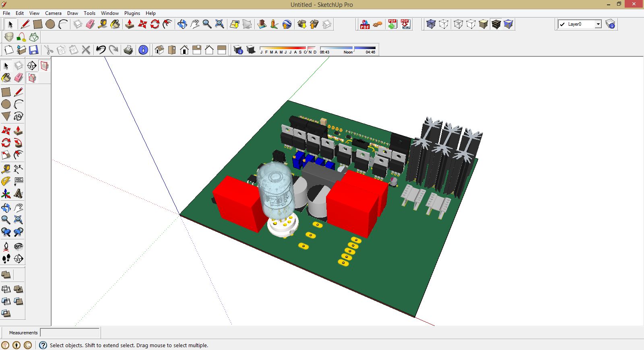644x350 pixels.
Task: Open Shadow Settings dialog icon
Action: 238,50
